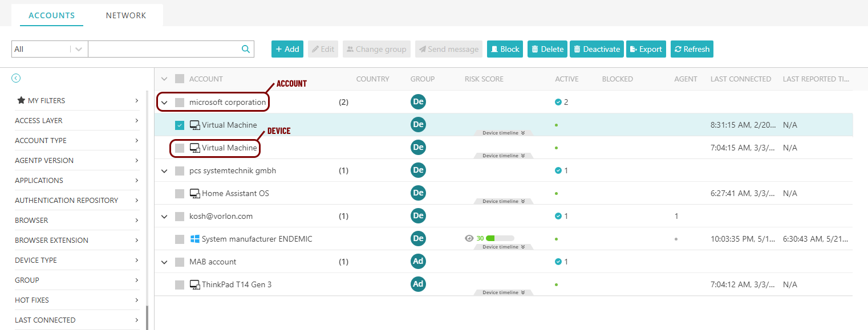Click inside the search text field
The width and height of the screenshot is (868, 330).
(163, 49)
